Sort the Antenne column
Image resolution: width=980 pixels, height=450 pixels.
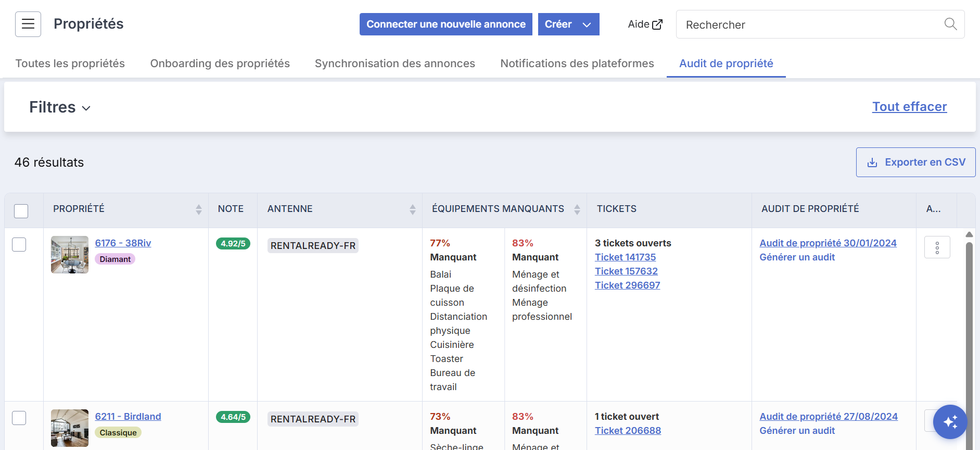pyautogui.click(x=412, y=209)
